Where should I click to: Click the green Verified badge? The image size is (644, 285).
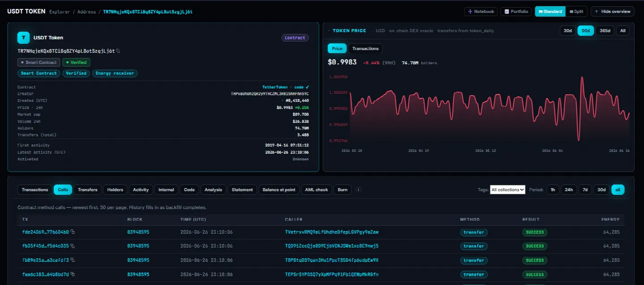[76, 63]
